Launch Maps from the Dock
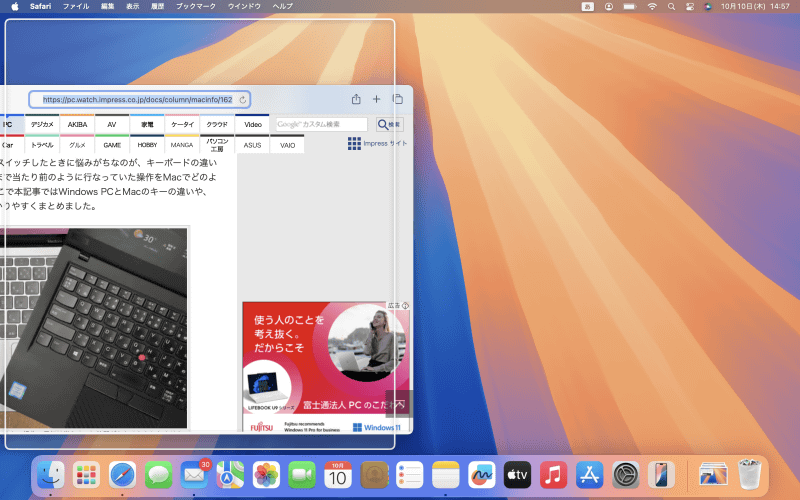 [230, 475]
